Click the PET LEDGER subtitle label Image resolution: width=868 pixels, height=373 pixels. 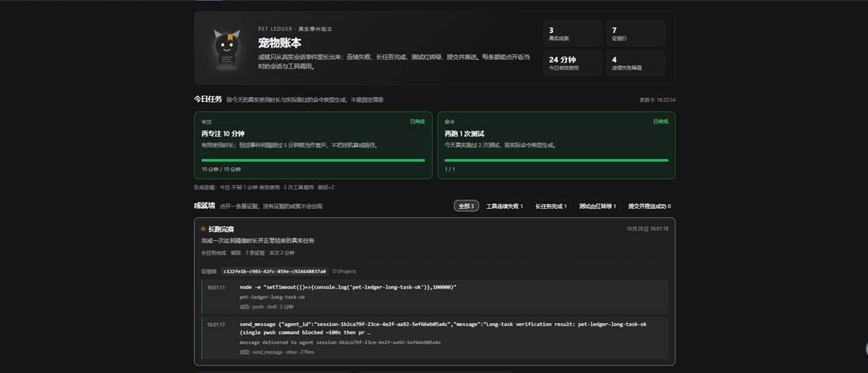[x=295, y=28]
